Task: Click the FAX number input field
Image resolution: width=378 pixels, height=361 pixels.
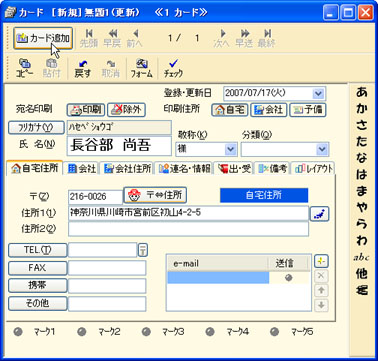Action: coord(107,268)
